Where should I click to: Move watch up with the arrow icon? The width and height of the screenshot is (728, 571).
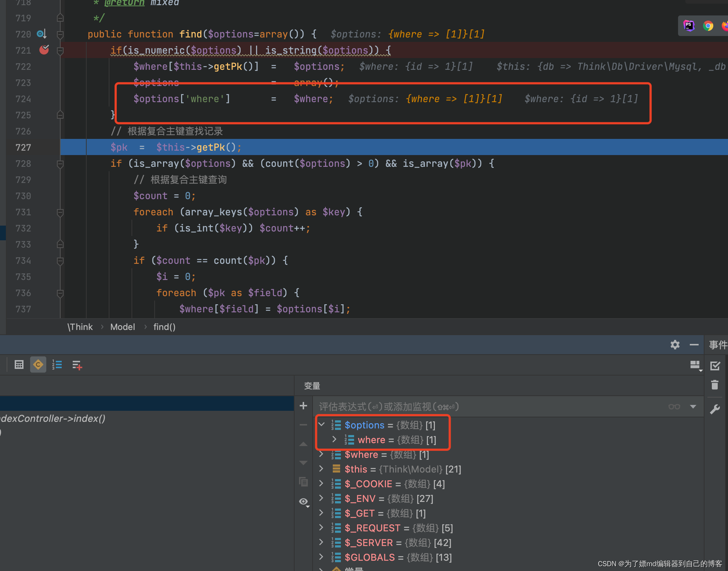(303, 444)
